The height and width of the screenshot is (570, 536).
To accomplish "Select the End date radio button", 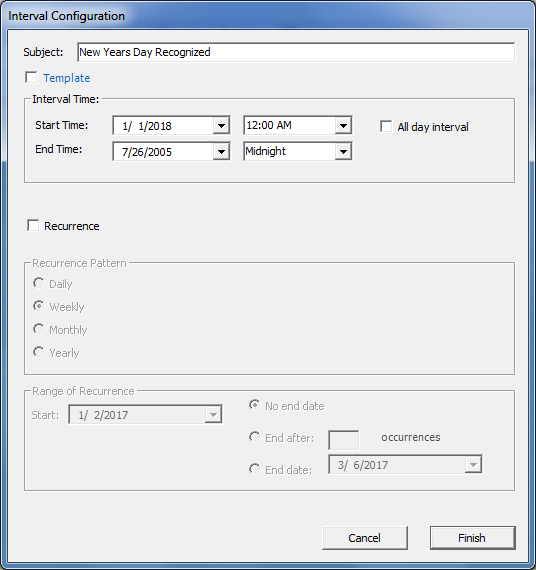I will [x=255, y=469].
